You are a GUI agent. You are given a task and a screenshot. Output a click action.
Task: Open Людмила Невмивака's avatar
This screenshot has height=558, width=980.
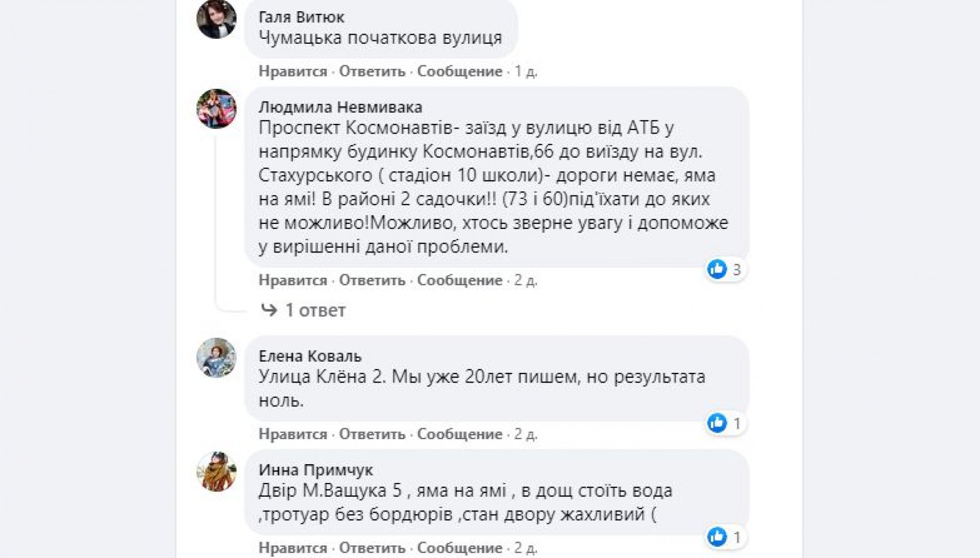click(x=216, y=109)
